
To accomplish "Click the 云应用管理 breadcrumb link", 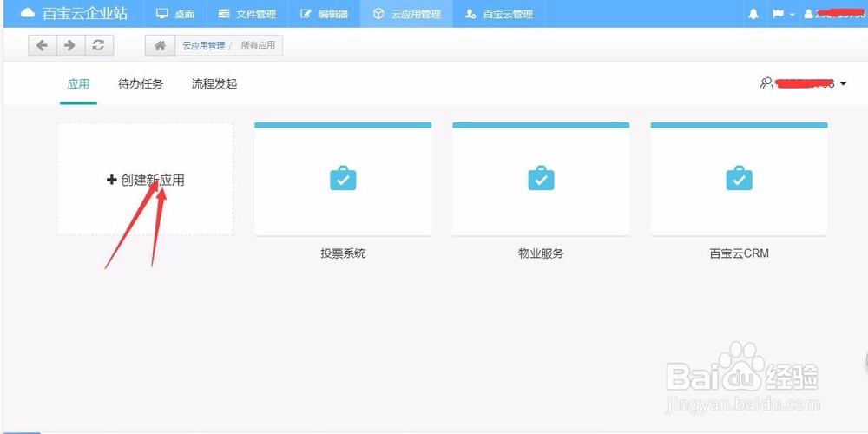I will tap(204, 45).
